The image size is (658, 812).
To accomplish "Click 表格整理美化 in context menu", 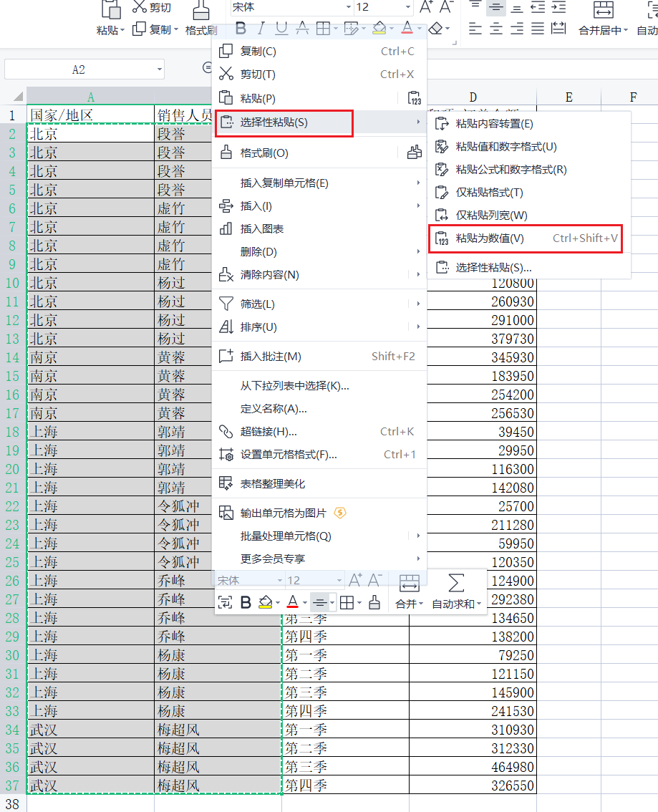I will click(x=273, y=484).
